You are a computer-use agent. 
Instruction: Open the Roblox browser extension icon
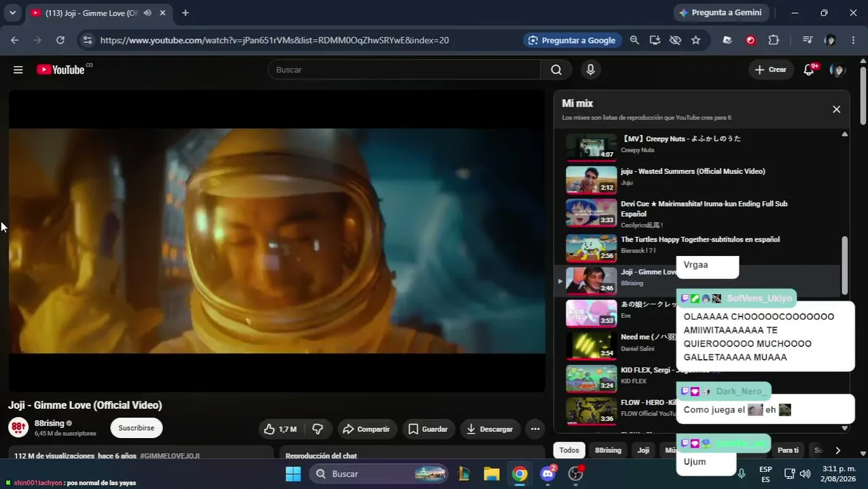tap(727, 40)
